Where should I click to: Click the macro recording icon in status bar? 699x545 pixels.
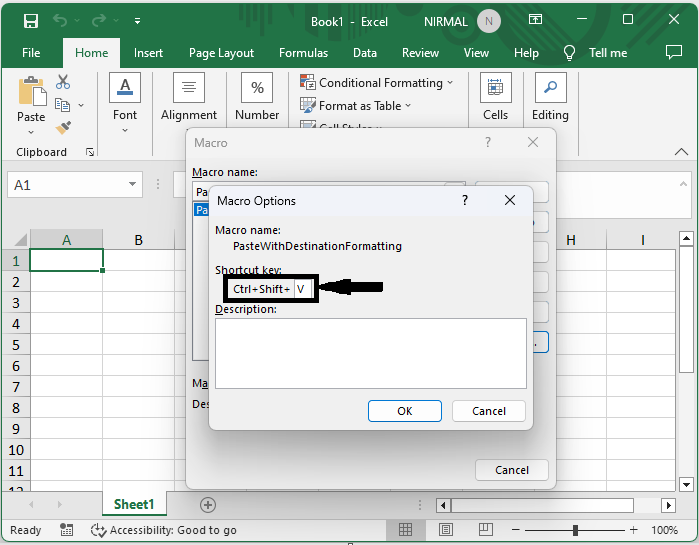coord(67,530)
